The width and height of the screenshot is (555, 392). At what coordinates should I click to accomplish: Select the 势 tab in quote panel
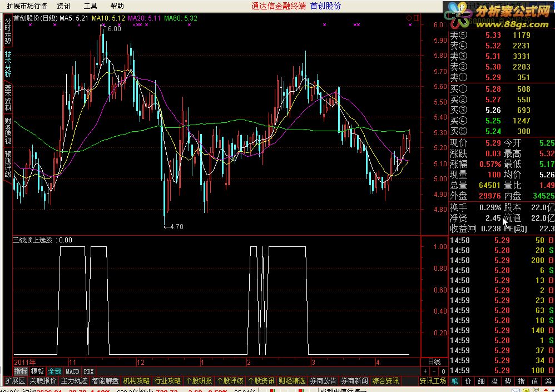click(508, 381)
